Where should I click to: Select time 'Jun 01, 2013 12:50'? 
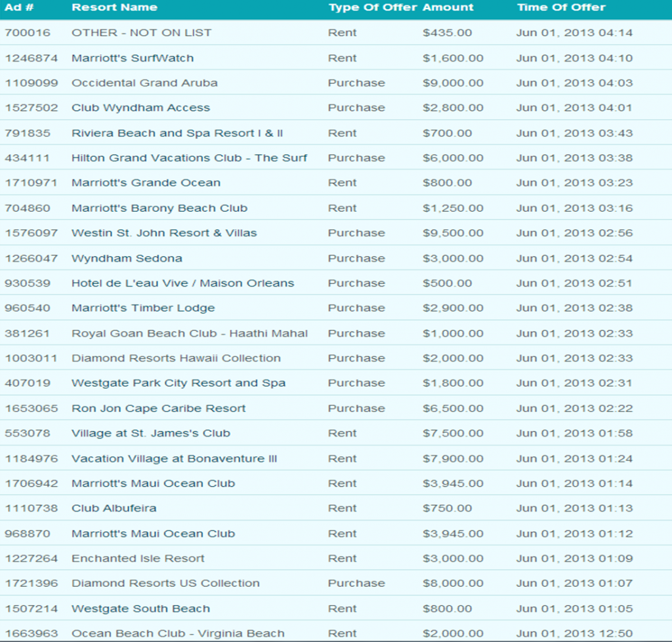574,633
